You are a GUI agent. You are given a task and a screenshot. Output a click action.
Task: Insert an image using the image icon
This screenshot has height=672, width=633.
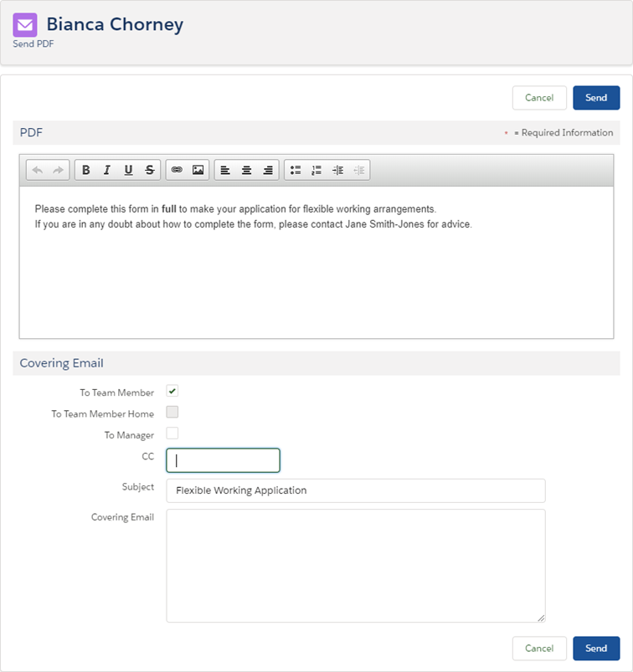(198, 170)
